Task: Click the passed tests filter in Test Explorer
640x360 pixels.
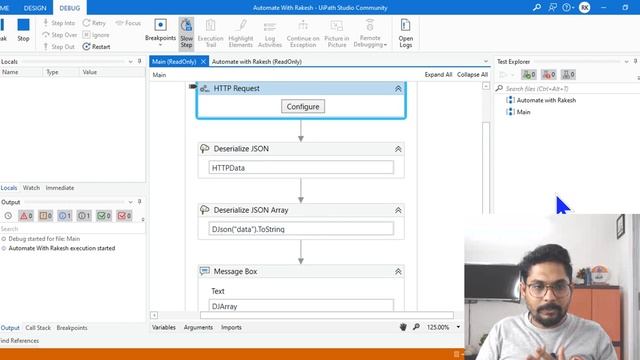Action: pyautogui.click(x=529, y=75)
